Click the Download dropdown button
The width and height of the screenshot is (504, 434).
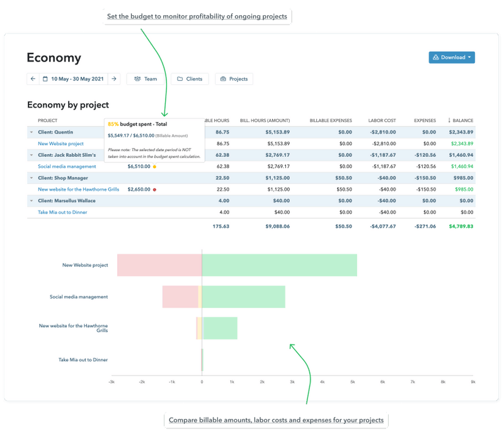[452, 57]
